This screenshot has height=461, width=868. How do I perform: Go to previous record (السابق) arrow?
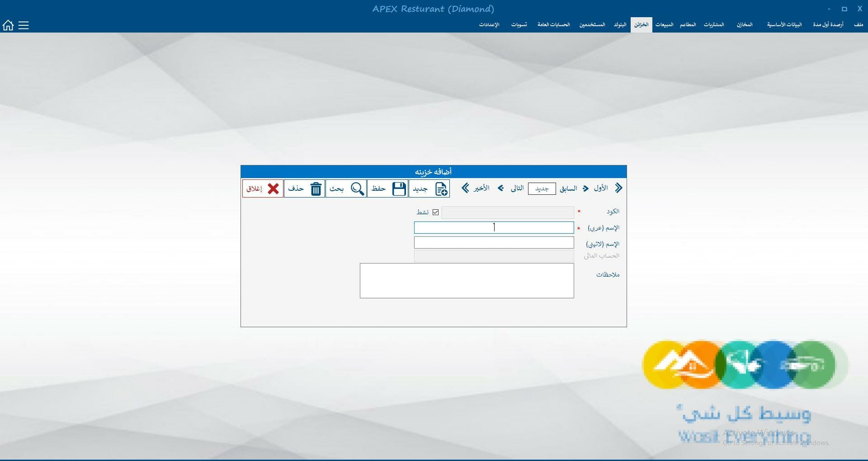pos(585,188)
